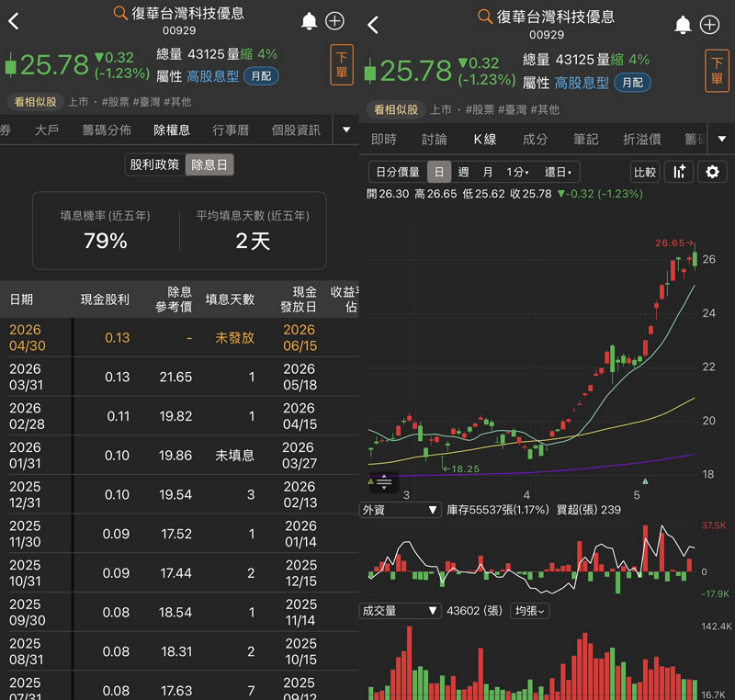Select K線 tab
This screenshot has height=700, width=735.
(x=485, y=139)
